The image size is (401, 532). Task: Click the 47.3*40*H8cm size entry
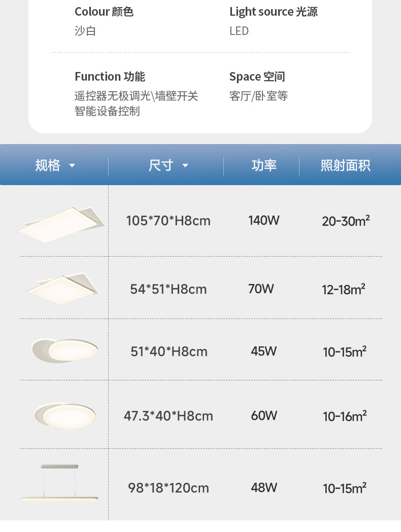pyautogui.click(x=168, y=416)
